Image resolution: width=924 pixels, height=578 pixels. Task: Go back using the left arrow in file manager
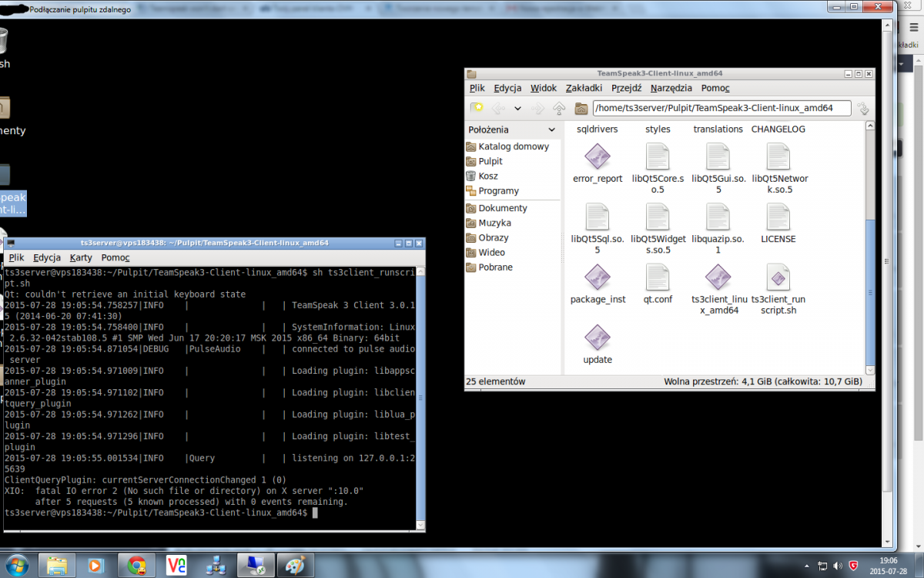tap(499, 109)
